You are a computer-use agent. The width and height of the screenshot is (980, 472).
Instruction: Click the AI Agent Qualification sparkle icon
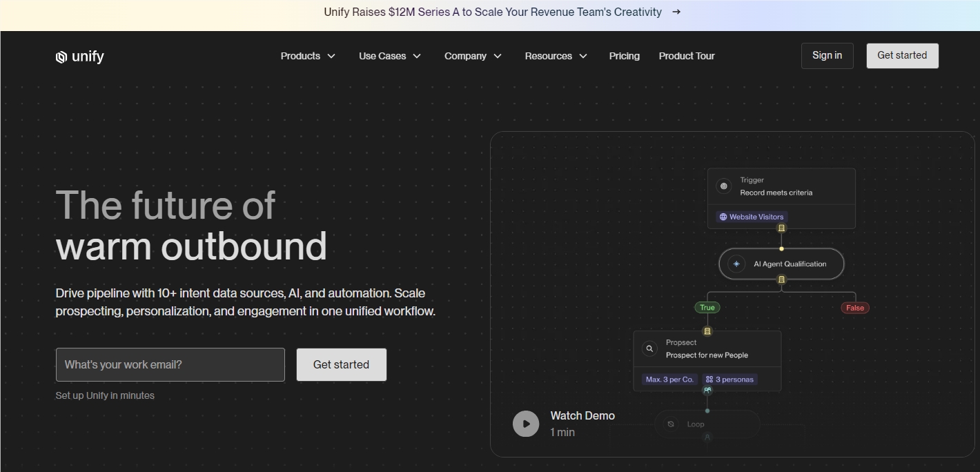pos(736,264)
